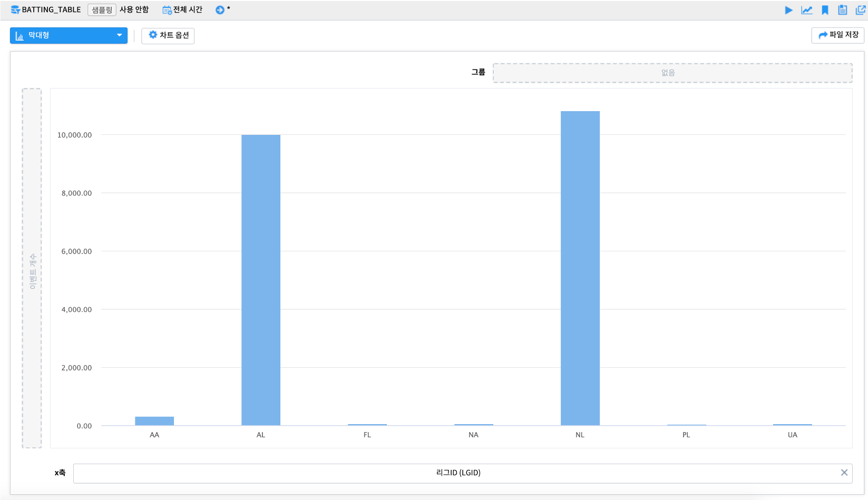Click the small AA bar
This screenshot has height=500, width=868.
(x=154, y=421)
